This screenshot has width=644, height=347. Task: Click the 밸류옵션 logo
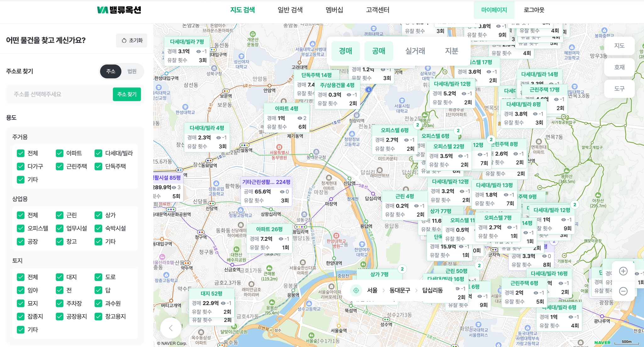pos(119,10)
